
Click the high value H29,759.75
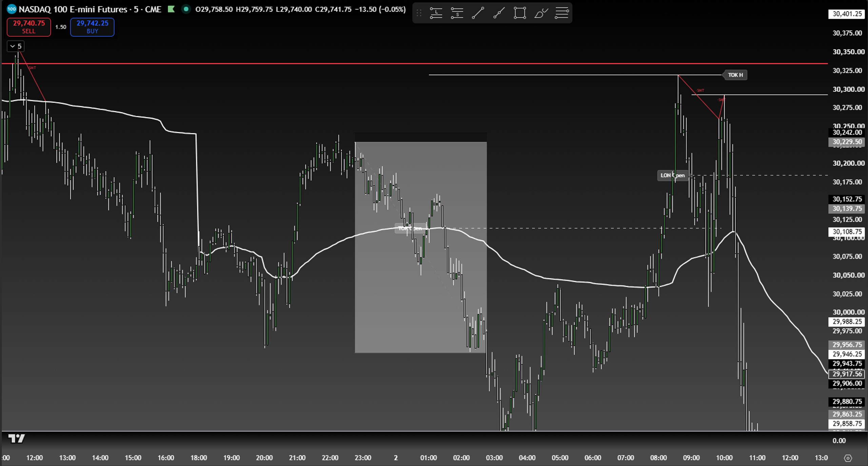pyautogui.click(x=254, y=9)
